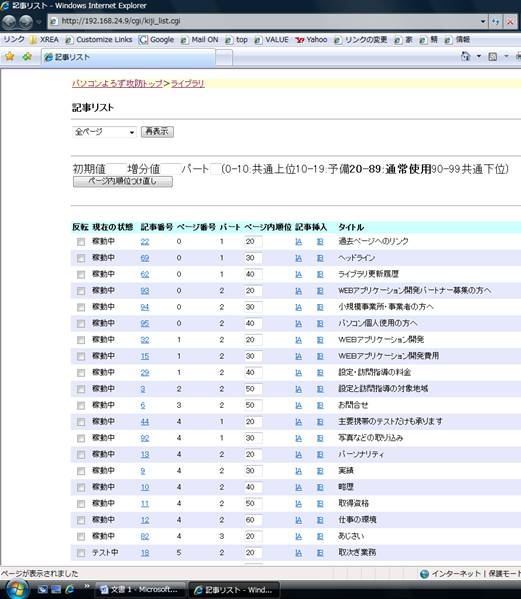Click insert-before icon B for article 22
521x599 pixels.
point(320,241)
